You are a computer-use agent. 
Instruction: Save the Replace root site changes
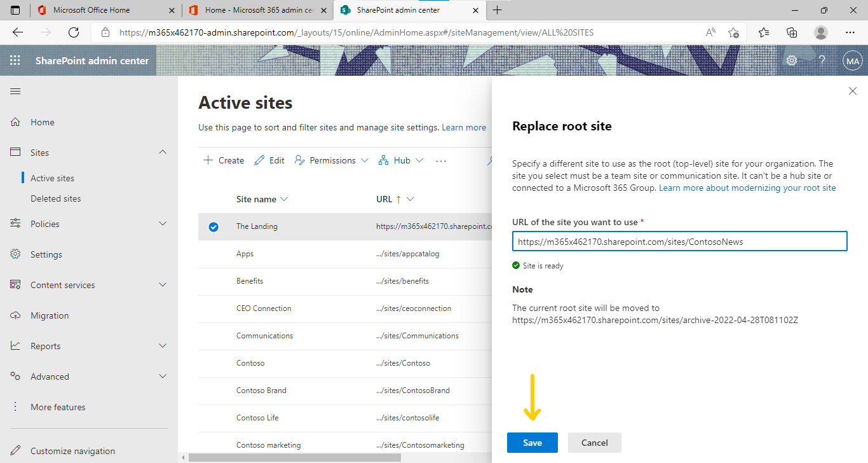pos(532,442)
